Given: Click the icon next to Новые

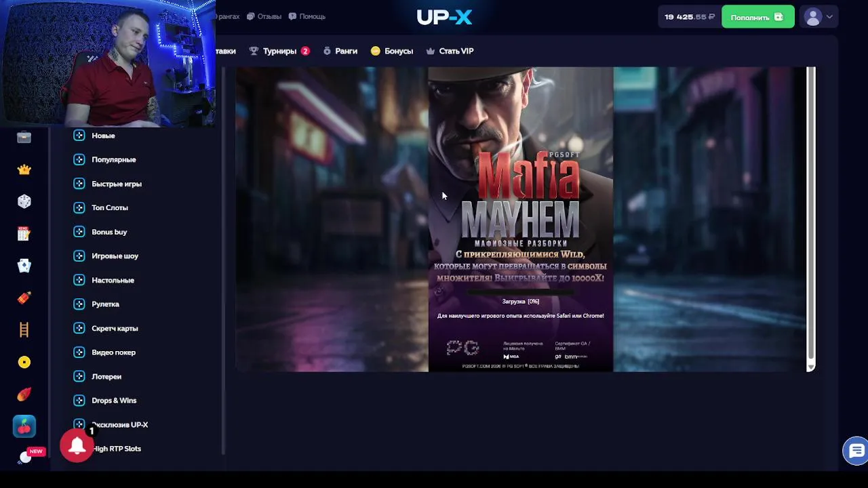Looking at the screenshot, I should [79, 136].
